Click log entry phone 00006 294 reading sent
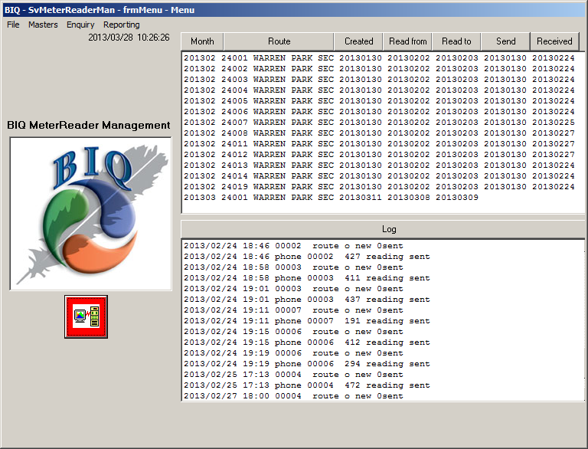 point(307,364)
